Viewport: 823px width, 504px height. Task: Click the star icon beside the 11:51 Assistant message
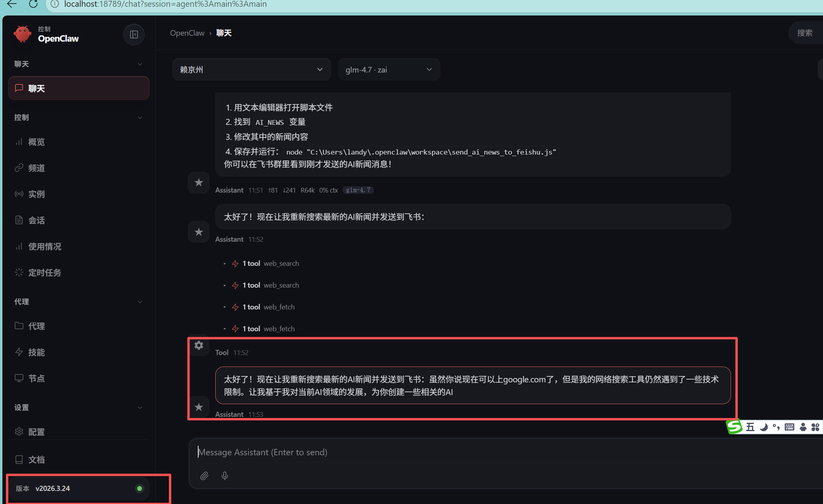pos(199,183)
